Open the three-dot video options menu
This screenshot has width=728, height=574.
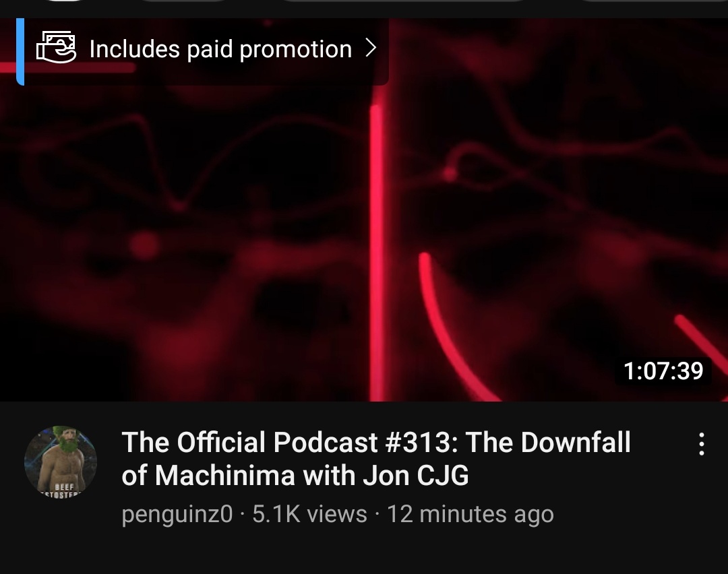[x=702, y=444]
